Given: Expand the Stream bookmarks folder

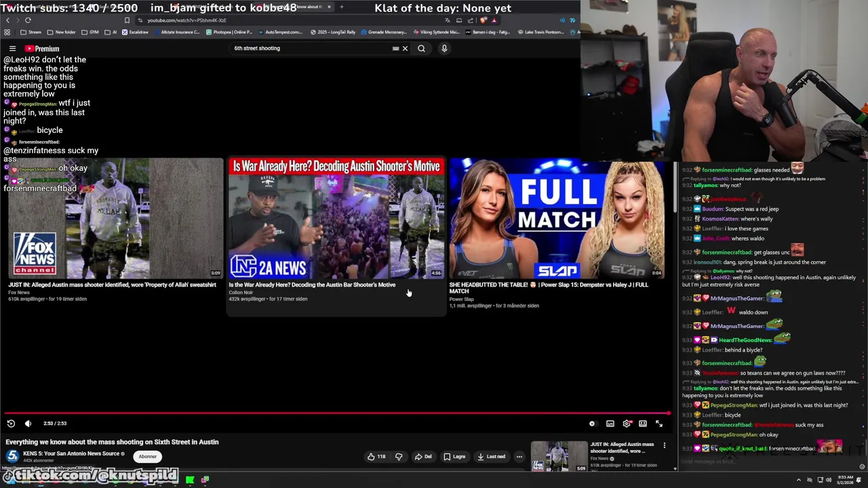Looking at the screenshot, I should (31, 32).
